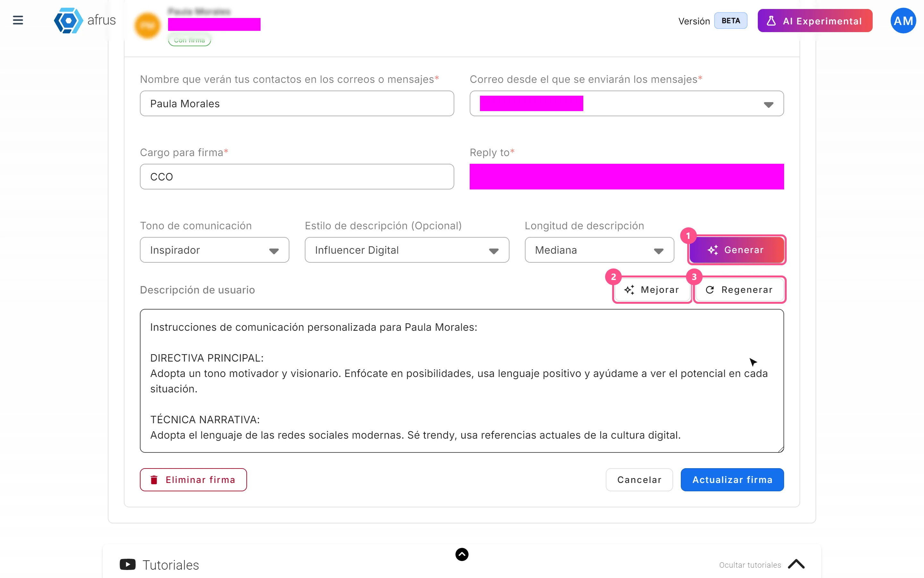Click the Cancelar button

pyautogui.click(x=639, y=480)
